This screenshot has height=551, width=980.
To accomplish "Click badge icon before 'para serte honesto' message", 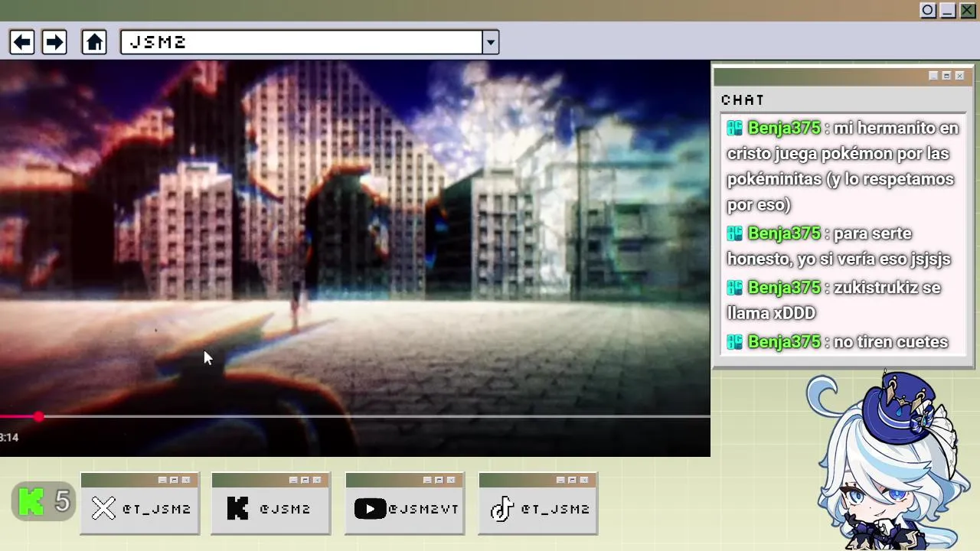I will pos(735,233).
